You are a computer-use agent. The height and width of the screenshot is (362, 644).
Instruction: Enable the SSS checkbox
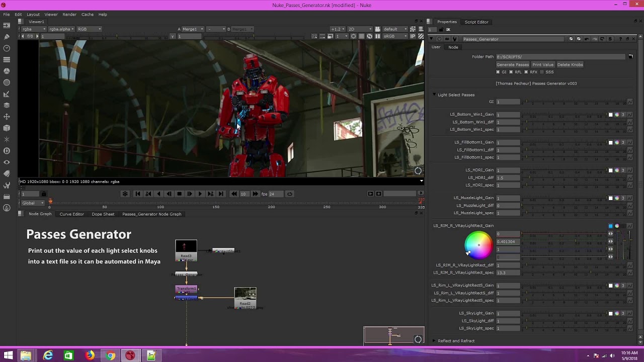pyautogui.click(x=542, y=72)
